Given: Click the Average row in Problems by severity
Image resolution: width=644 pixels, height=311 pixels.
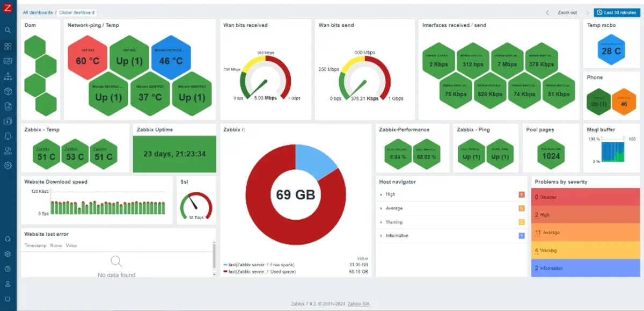Looking at the screenshot, I should (x=586, y=233).
